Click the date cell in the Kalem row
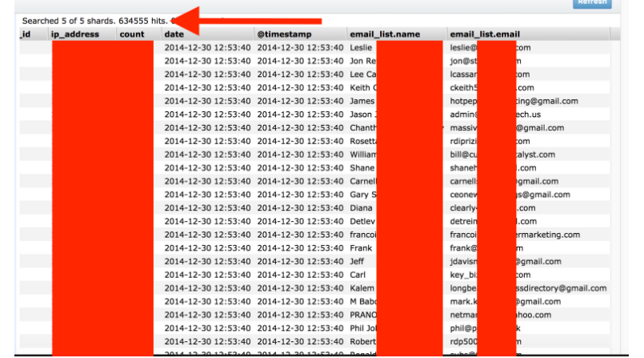The width and height of the screenshot is (644, 358). tap(207, 288)
